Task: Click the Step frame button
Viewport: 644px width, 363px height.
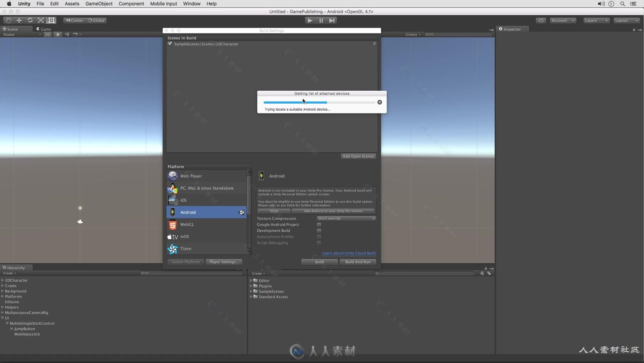Action: point(332,20)
